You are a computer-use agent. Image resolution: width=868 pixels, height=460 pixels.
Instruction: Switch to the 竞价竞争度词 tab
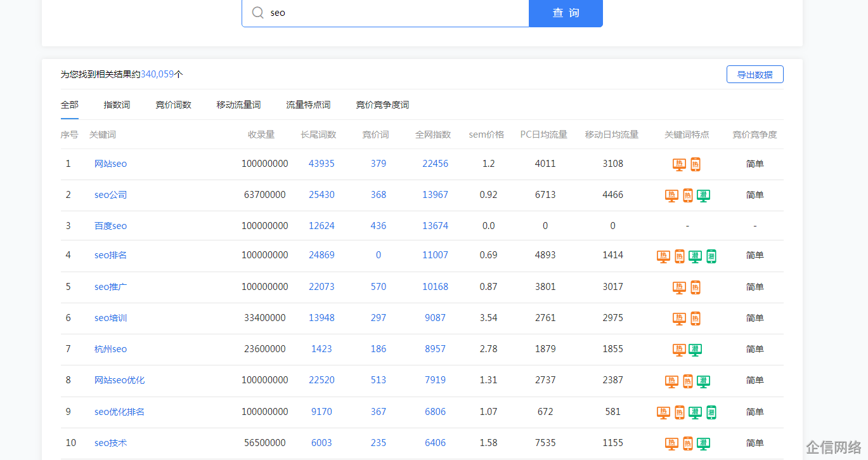(x=382, y=105)
